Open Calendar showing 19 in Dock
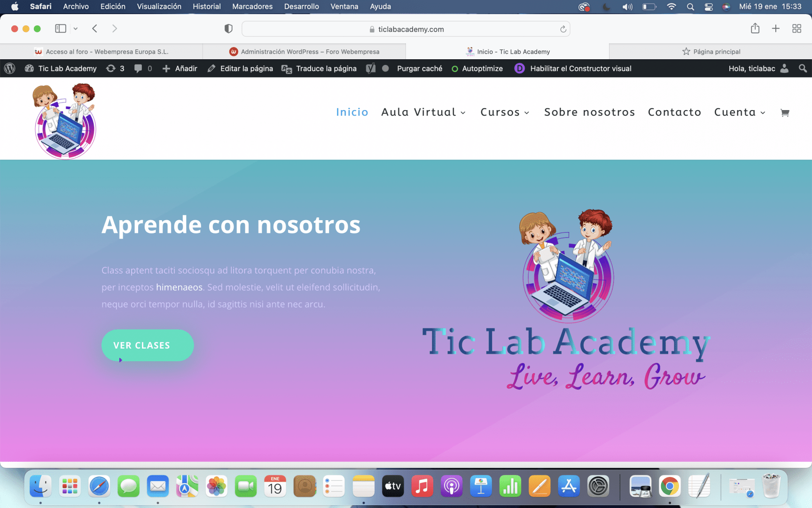812x508 pixels. point(275,486)
